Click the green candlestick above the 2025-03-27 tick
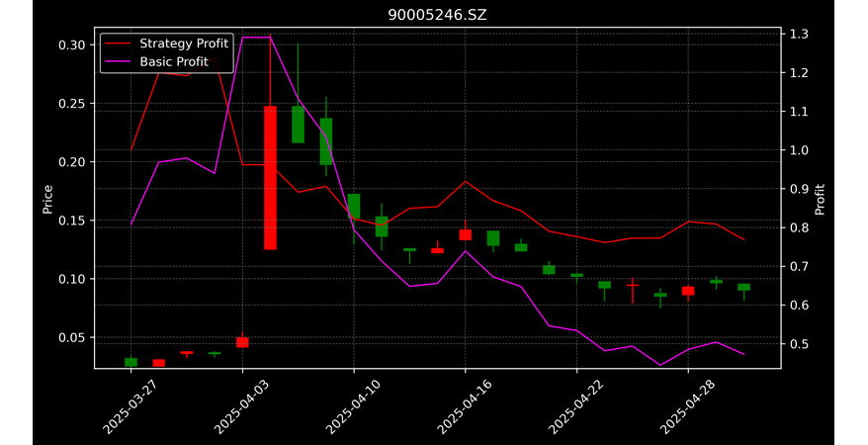 click(130, 362)
